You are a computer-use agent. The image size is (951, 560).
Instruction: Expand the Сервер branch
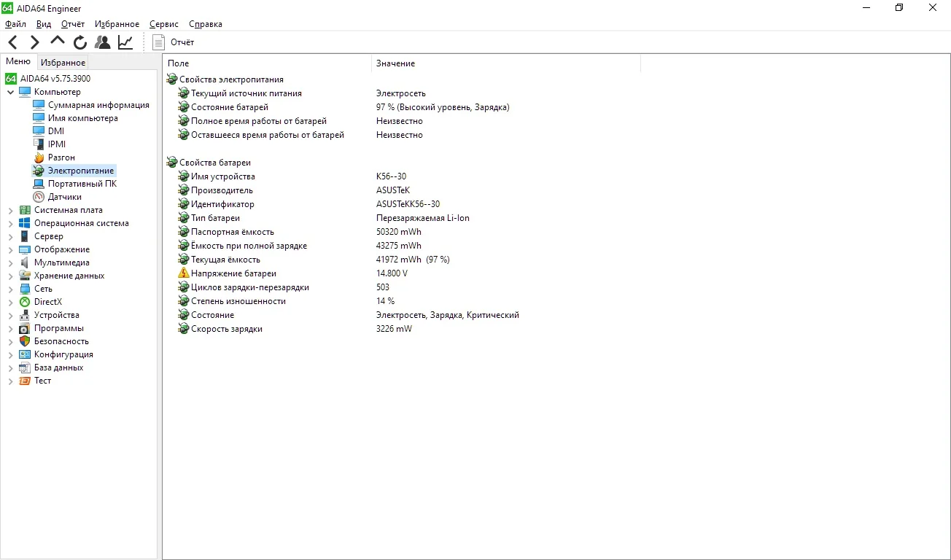tap(10, 236)
